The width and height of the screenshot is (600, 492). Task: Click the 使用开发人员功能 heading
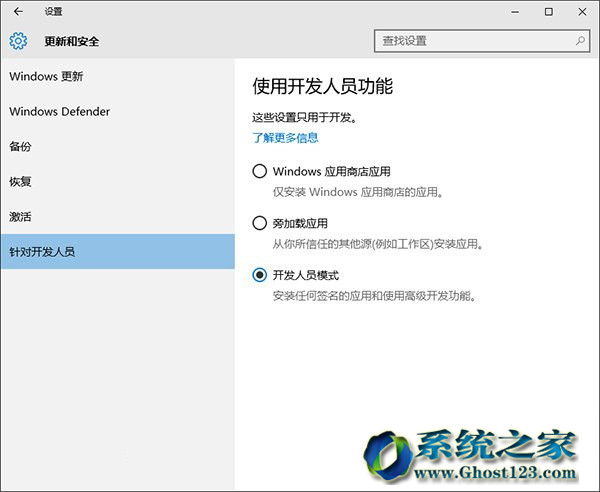[x=322, y=86]
